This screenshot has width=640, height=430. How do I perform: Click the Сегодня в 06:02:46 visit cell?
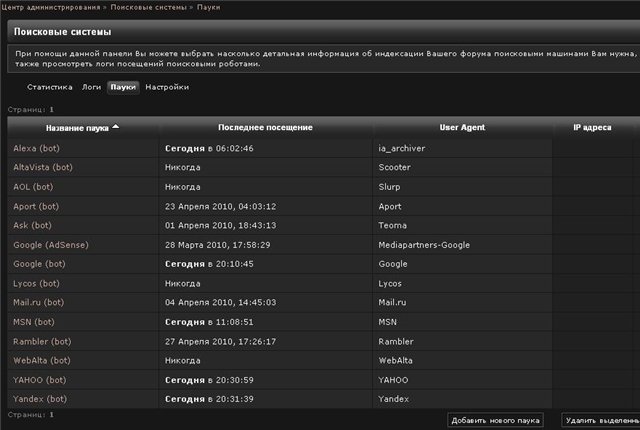coord(265,149)
